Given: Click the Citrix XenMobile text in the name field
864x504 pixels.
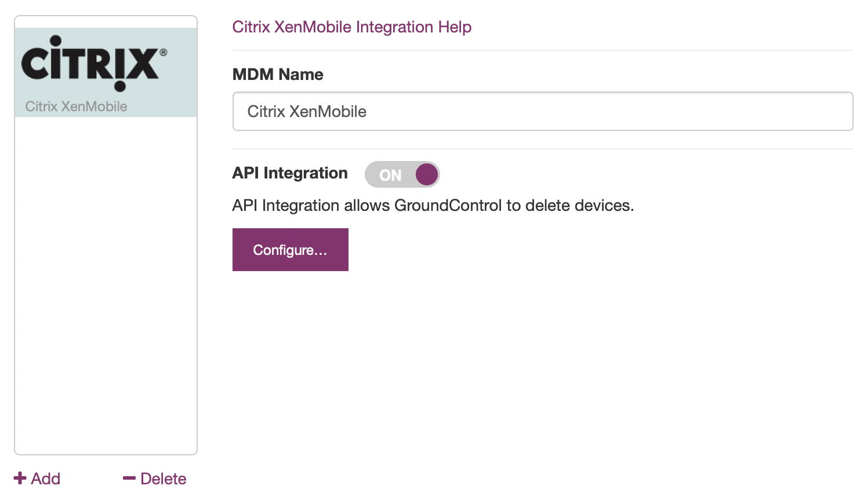Looking at the screenshot, I should pyautogui.click(x=307, y=111).
